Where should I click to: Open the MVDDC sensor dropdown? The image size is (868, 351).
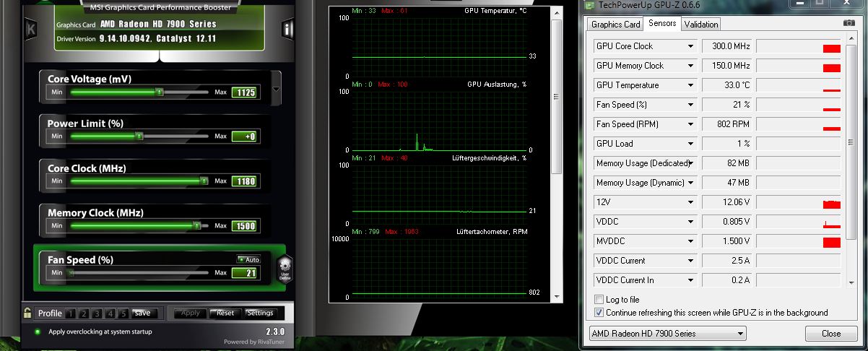coord(691,241)
